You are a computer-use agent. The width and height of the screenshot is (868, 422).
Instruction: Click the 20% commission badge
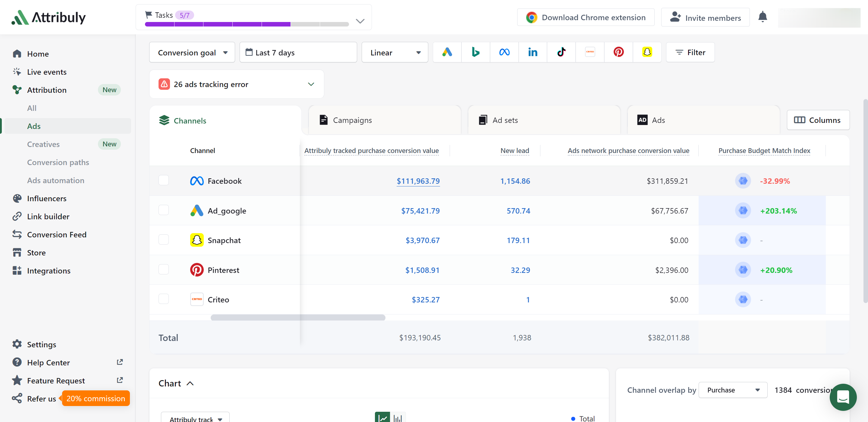click(x=96, y=399)
